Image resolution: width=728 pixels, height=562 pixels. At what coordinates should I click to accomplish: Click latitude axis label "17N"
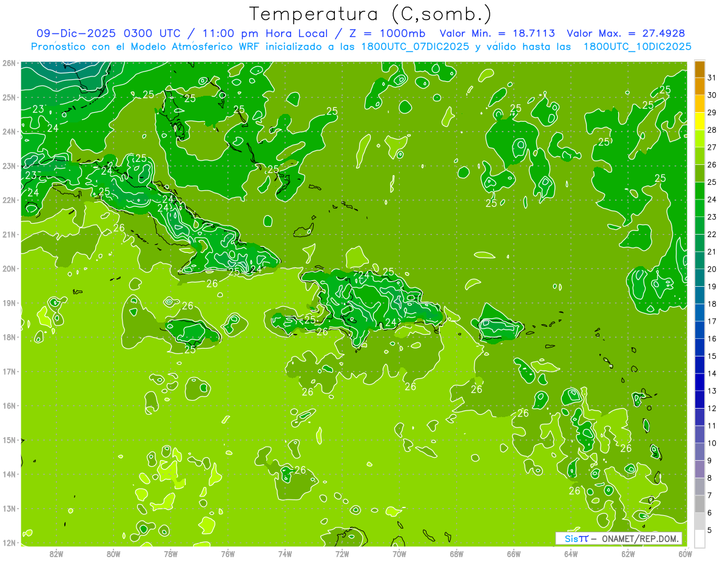[x=8, y=371]
